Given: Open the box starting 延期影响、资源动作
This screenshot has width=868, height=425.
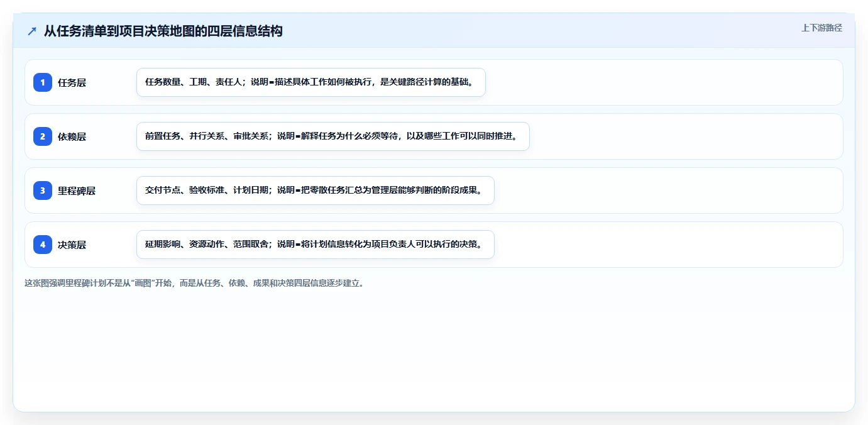Looking at the screenshot, I should (316, 245).
